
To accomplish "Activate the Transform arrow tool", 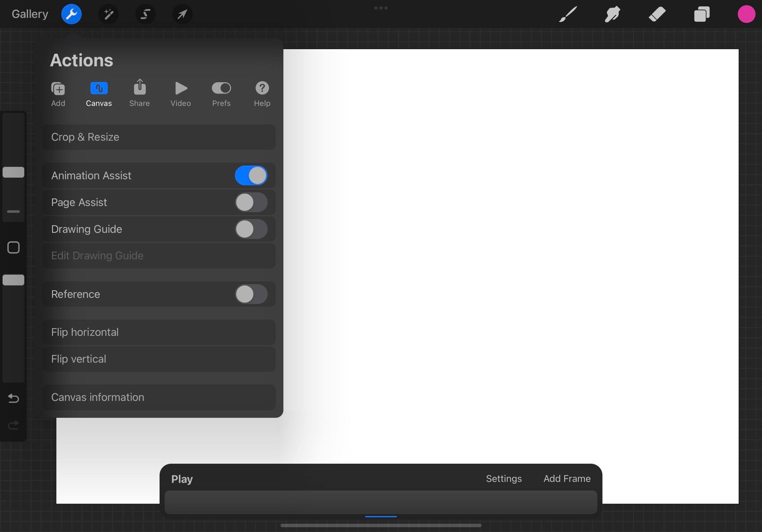I will click(x=182, y=14).
